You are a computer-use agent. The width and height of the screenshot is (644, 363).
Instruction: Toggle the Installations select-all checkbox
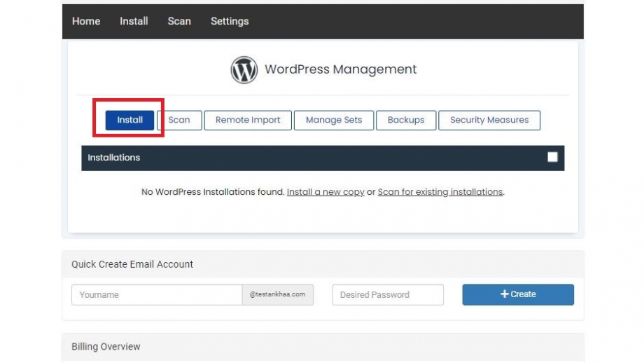point(552,157)
